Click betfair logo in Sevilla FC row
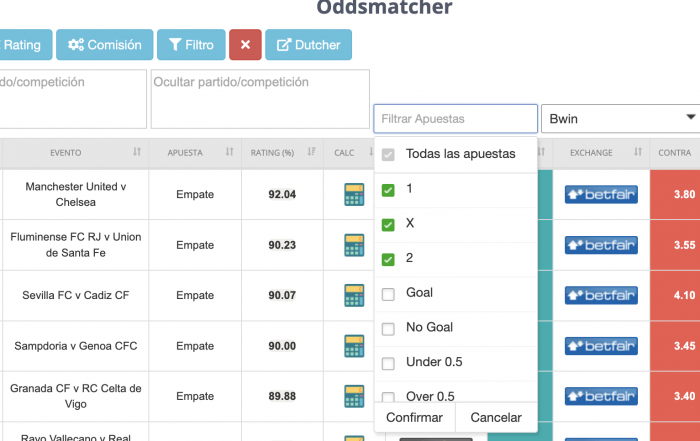 pos(601,295)
